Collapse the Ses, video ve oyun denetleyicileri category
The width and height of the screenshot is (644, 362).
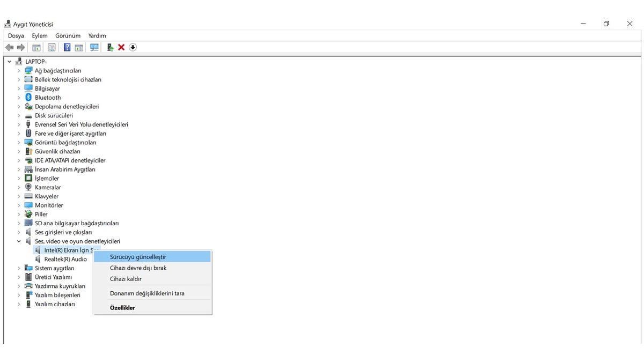click(19, 241)
